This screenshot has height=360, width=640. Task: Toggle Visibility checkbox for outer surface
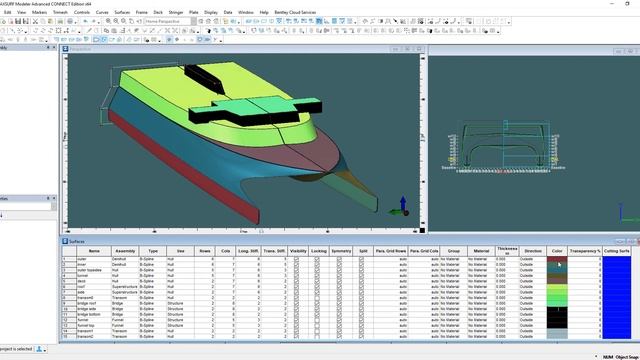point(296,259)
